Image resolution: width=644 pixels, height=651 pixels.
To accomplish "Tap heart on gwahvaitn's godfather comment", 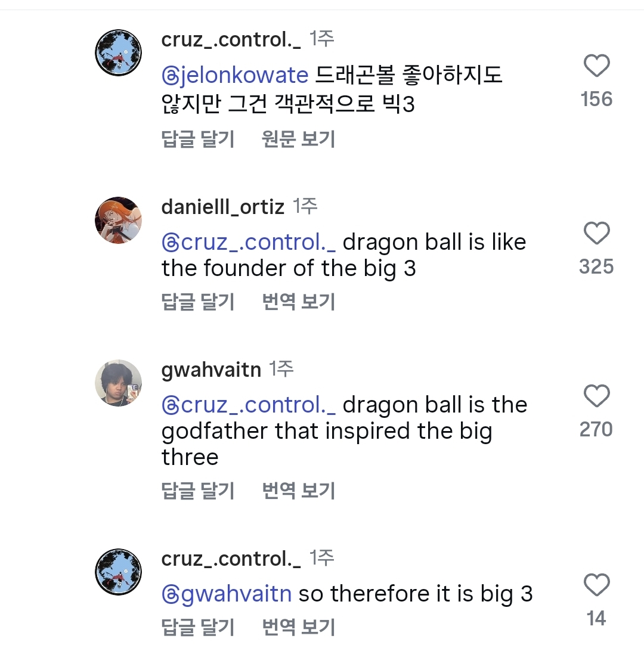I will click(596, 396).
